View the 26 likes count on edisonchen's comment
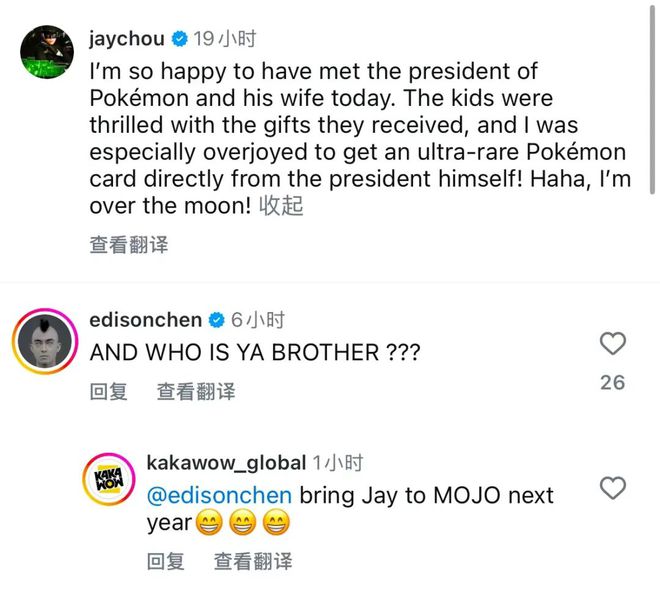 coord(612,382)
